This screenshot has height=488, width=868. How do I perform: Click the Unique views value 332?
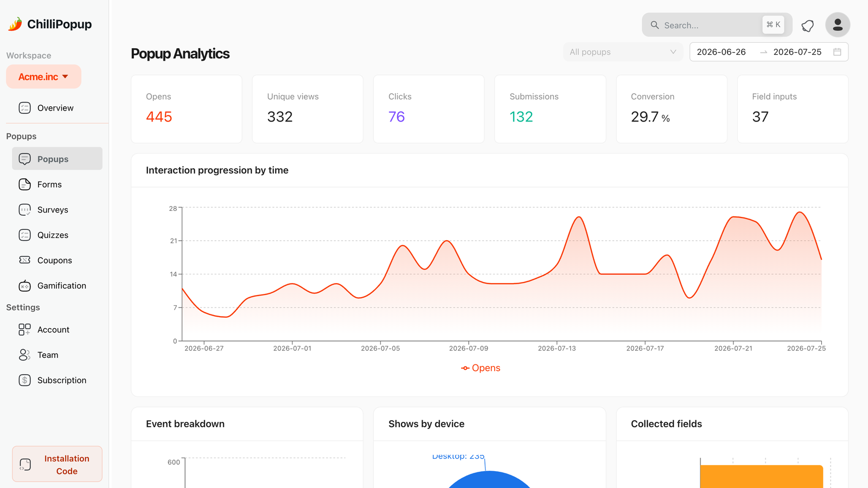click(x=280, y=117)
